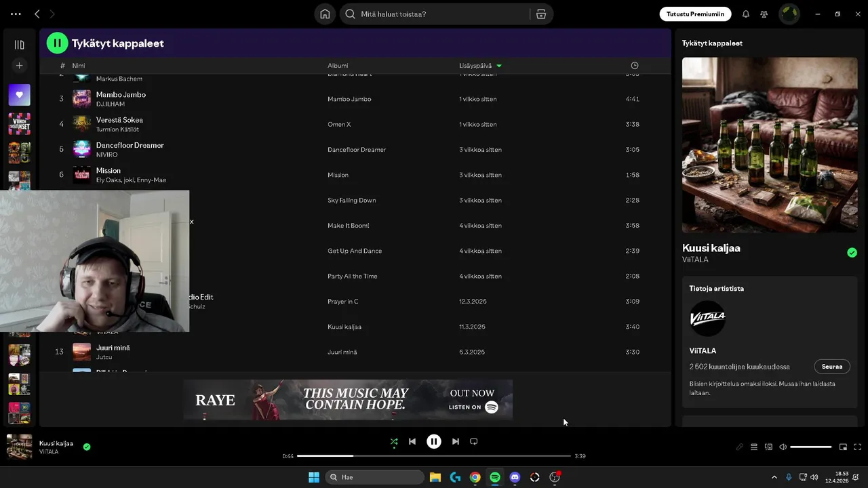Screen dimensions: 868x488
Task: Skip to the previous track
Action: [x=412, y=441]
